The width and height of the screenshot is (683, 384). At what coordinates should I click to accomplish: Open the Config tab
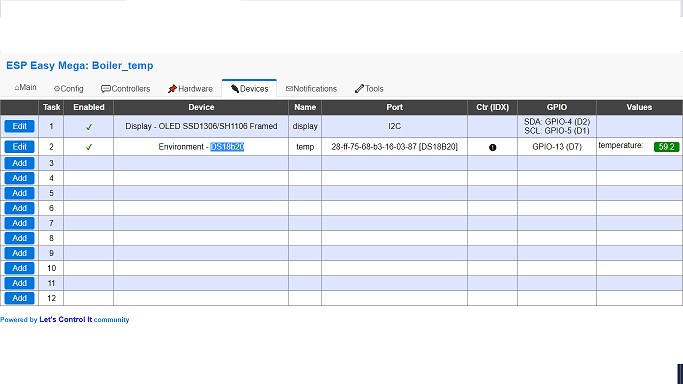68,89
